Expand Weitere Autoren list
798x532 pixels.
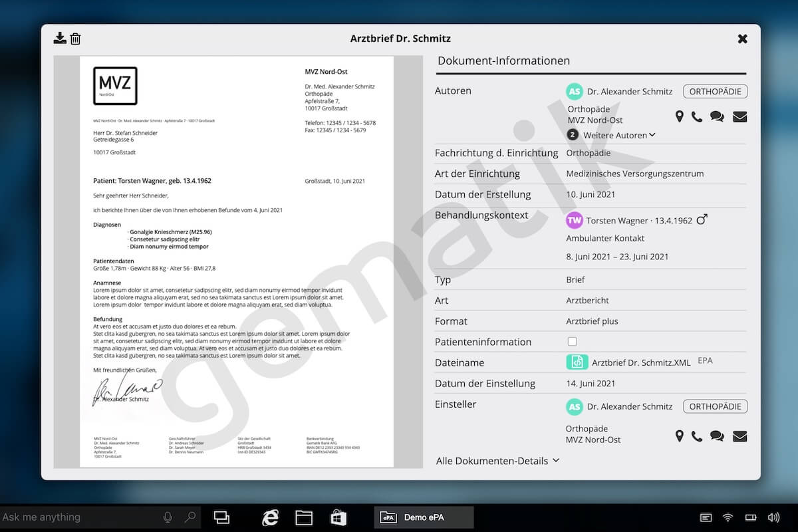pyautogui.click(x=619, y=135)
